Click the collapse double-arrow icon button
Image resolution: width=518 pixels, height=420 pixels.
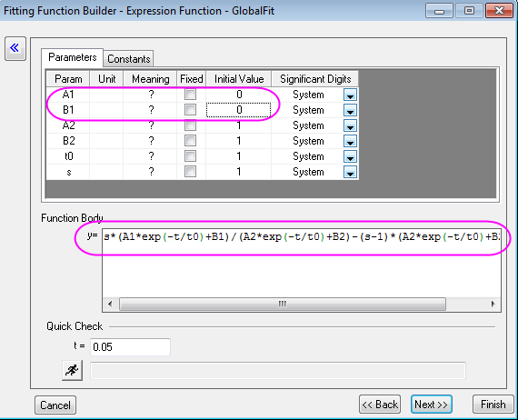(x=15, y=48)
